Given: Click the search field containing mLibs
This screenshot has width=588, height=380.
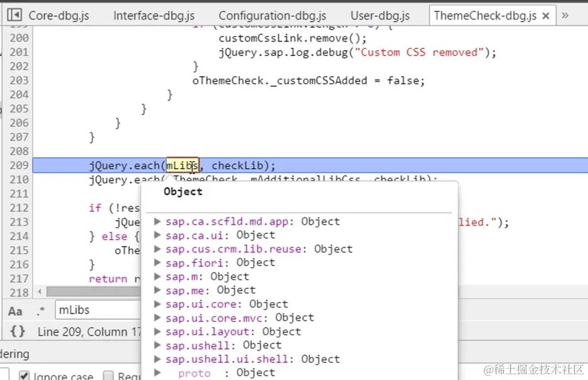Looking at the screenshot, I should tap(98, 310).
